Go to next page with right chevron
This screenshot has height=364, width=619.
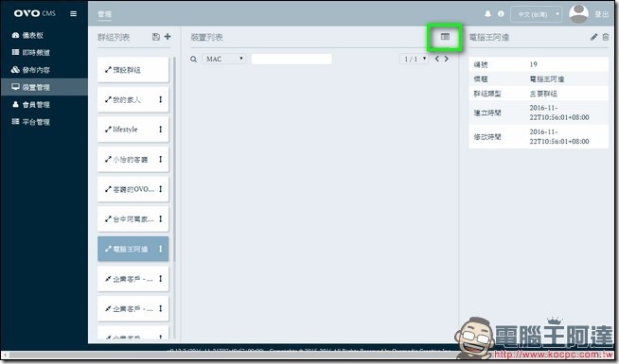[x=447, y=59]
